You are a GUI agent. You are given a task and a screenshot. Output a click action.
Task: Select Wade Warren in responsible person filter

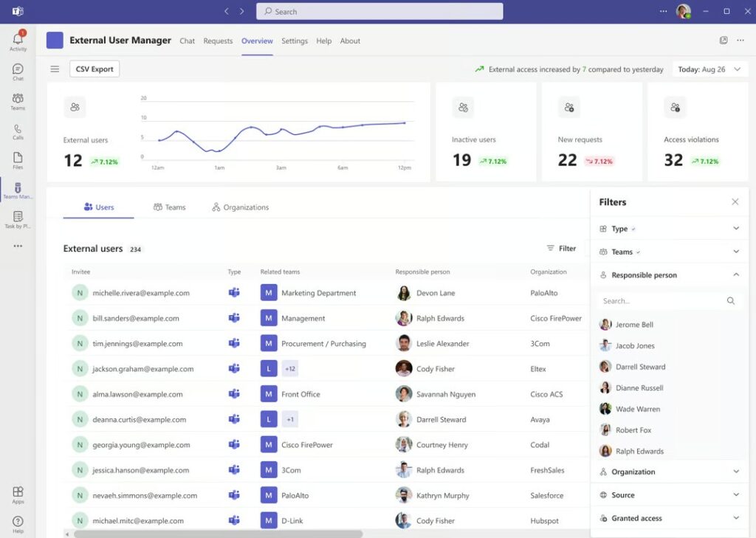pos(637,409)
